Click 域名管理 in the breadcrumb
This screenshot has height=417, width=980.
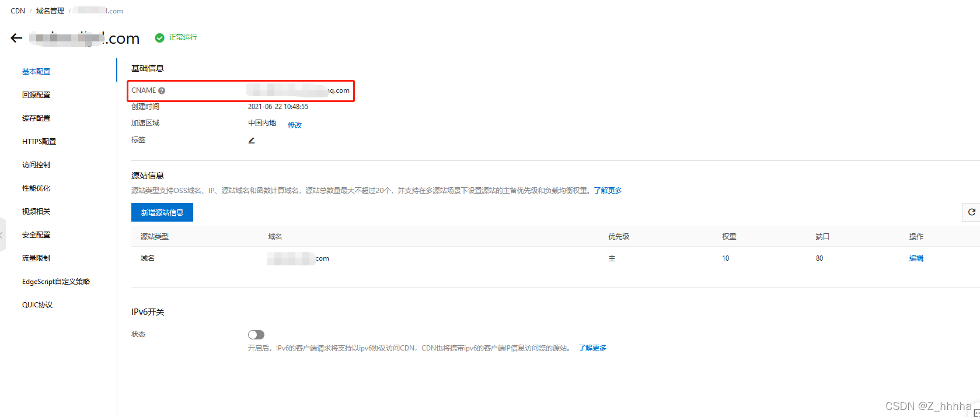[50, 10]
